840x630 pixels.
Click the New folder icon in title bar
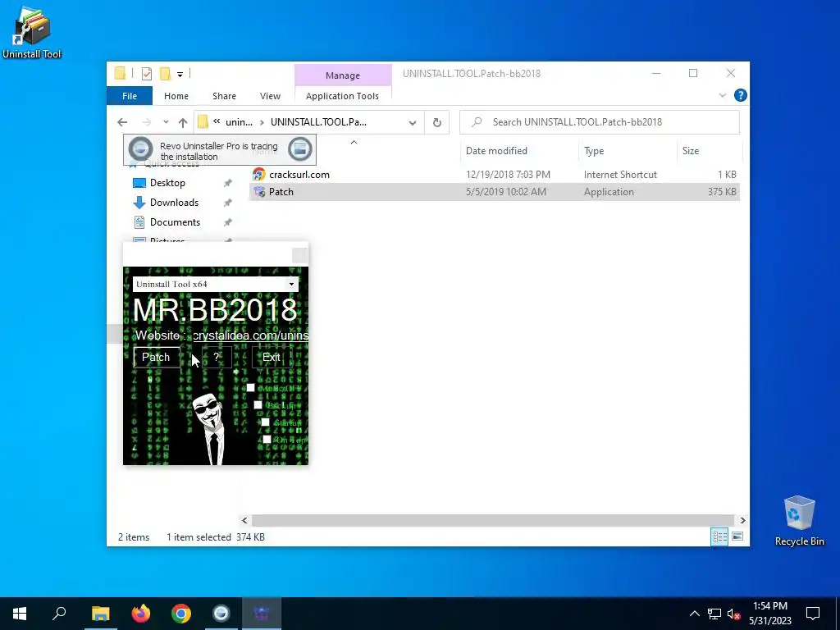tap(165, 74)
